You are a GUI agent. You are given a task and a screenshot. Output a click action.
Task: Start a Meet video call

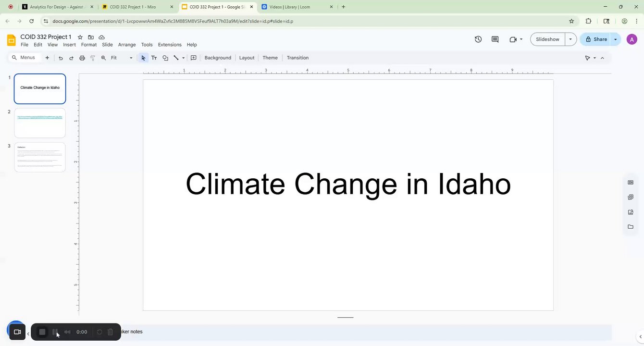[x=513, y=39]
